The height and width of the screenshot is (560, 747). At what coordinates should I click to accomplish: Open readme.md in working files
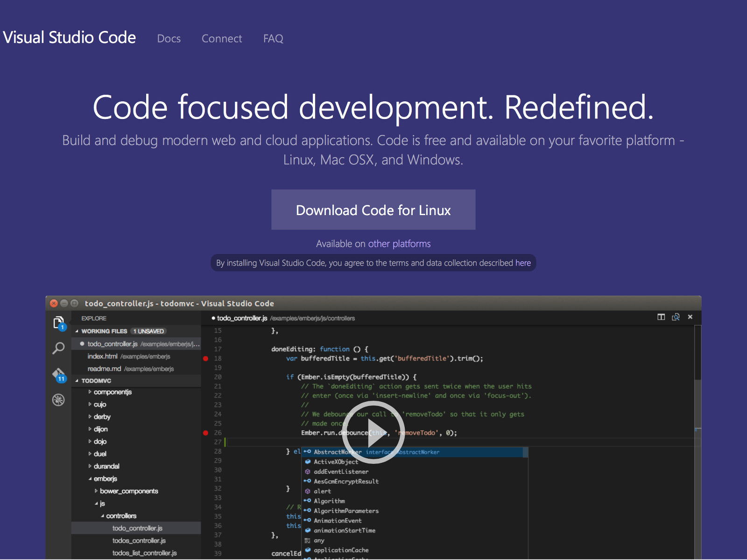pos(136,369)
